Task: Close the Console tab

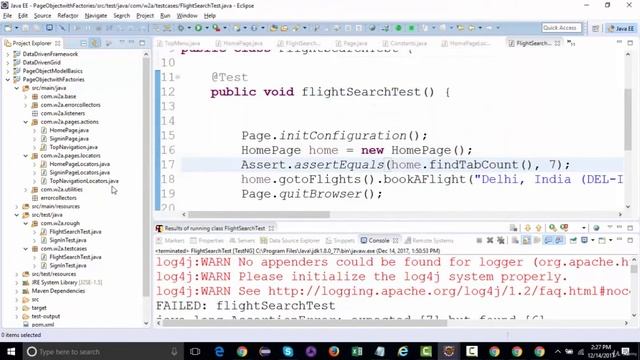Action: (395, 240)
